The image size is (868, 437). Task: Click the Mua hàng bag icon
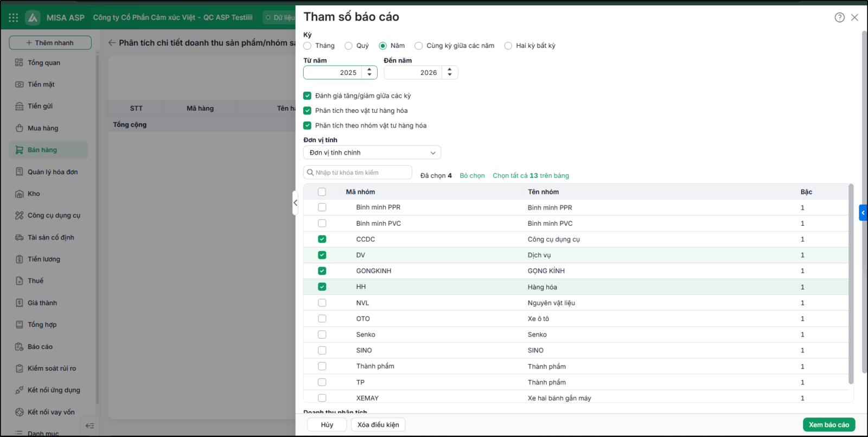(x=19, y=128)
